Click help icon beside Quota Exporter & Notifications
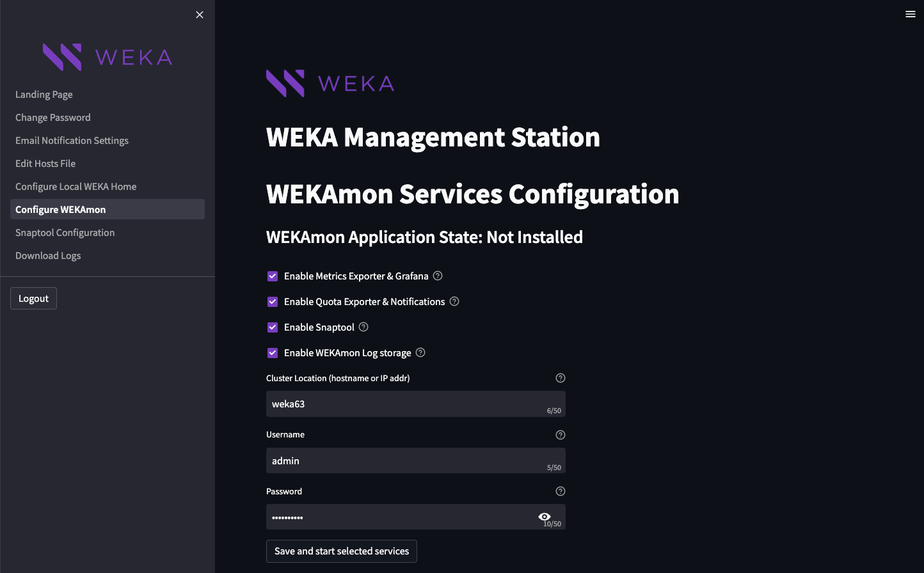Viewport: 924px width, 573px height. tap(454, 302)
